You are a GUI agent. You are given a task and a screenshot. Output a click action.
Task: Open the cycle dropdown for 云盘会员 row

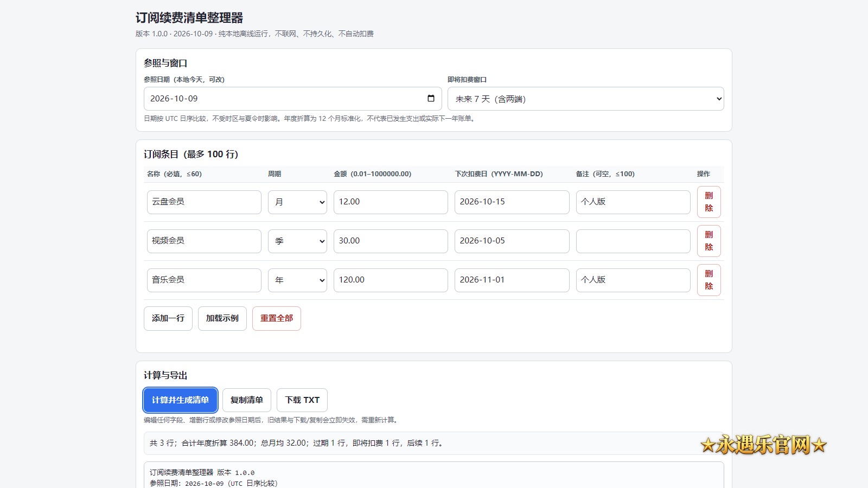click(x=297, y=202)
